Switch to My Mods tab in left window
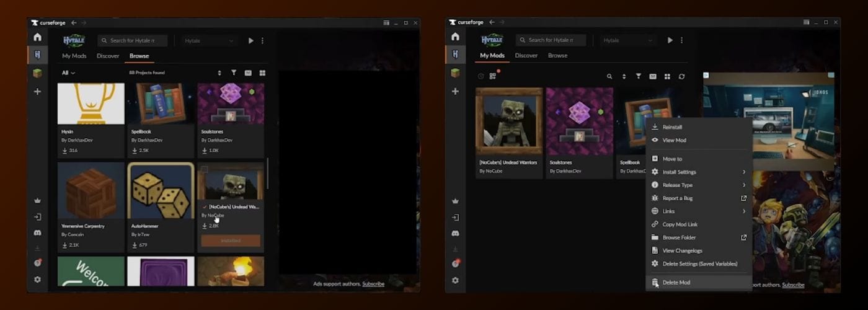Image resolution: width=868 pixels, height=310 pixels. click(74, 56)
